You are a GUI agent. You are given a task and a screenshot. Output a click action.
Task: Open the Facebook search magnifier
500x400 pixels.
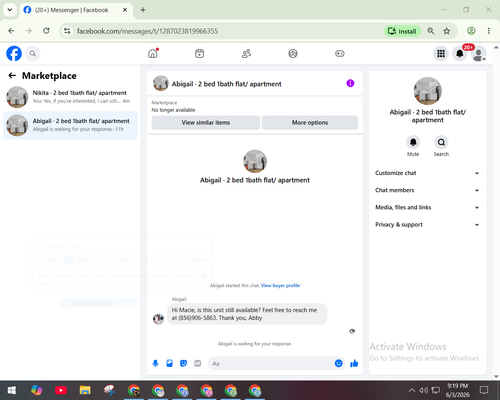tap(33, 53)
